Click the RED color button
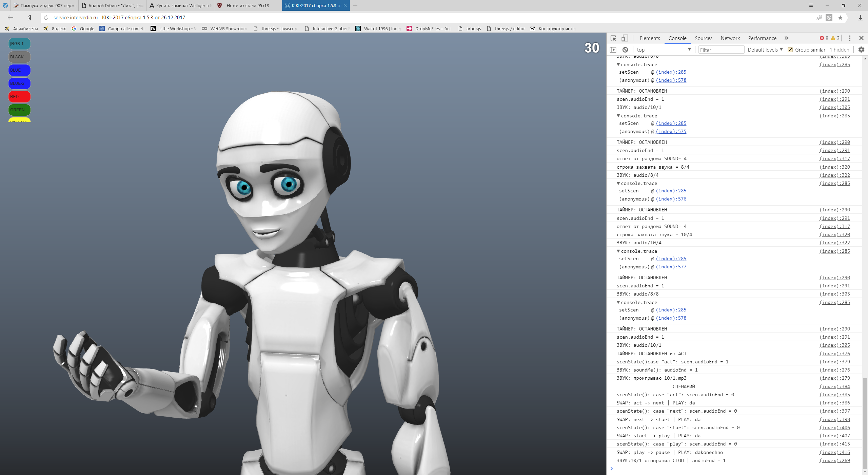This screenshot has height=475, width=868. [x=19, y=97]
